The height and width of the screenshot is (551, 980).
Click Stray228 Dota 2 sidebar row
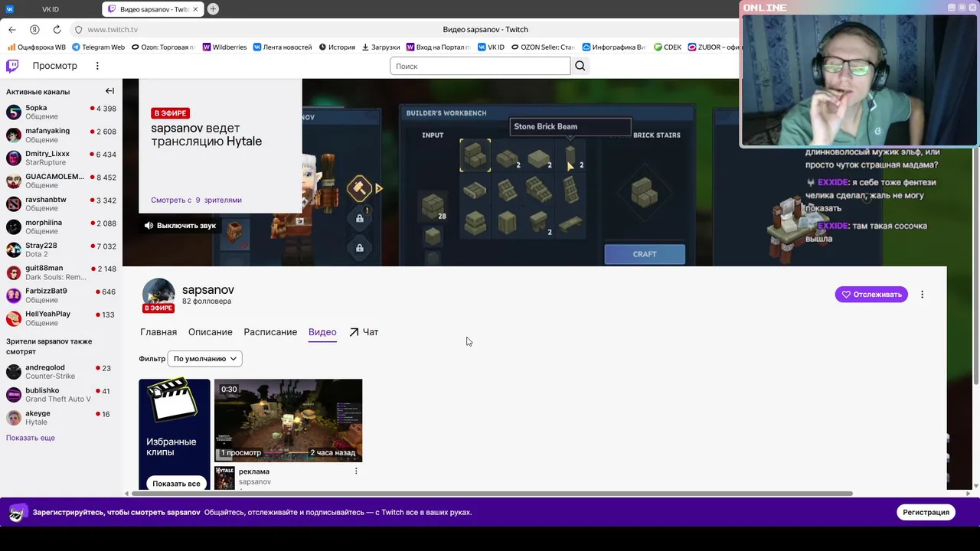[61, 250]
